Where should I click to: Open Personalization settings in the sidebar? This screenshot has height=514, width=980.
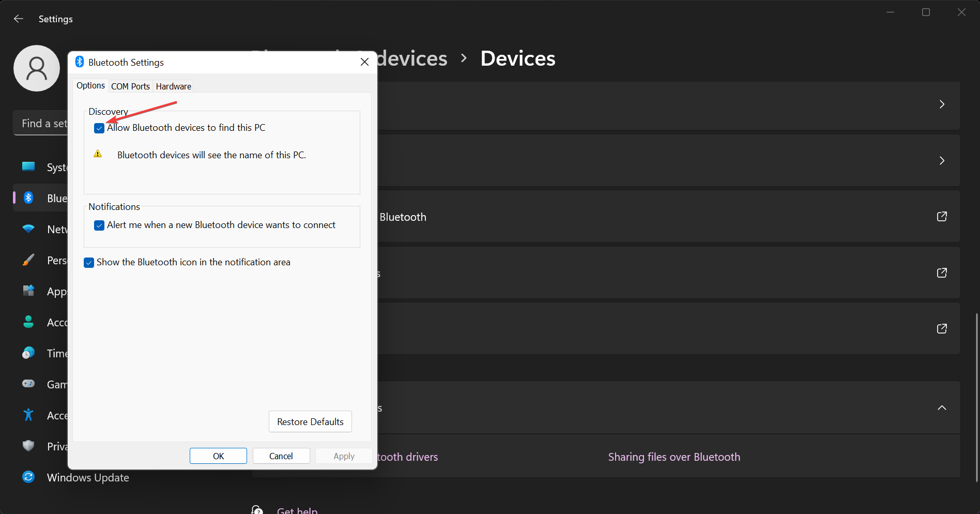[28, 260]
